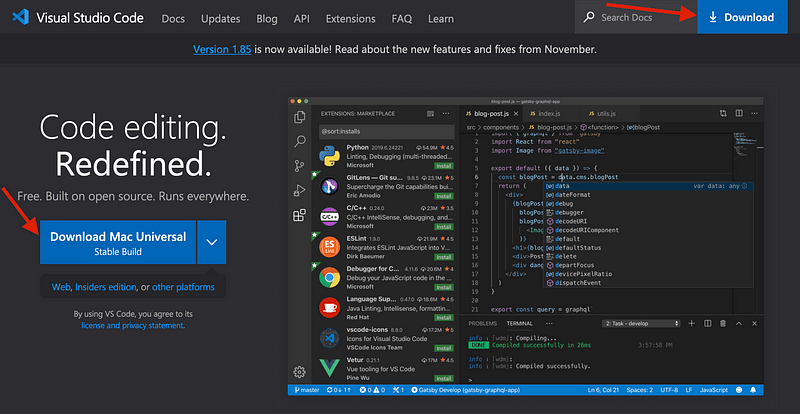Click the notifications bell in status bar
This screenshot has height=414, width=800.
pyautogui.click(x=753, y=390)
